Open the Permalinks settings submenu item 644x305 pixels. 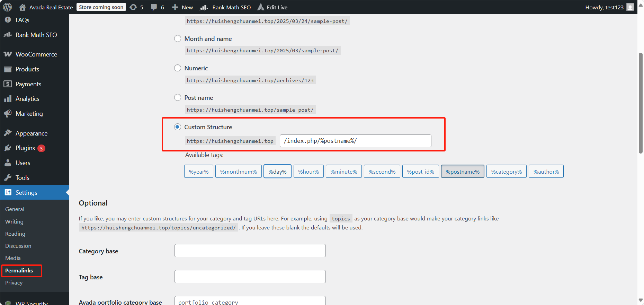tap(19, 271)
